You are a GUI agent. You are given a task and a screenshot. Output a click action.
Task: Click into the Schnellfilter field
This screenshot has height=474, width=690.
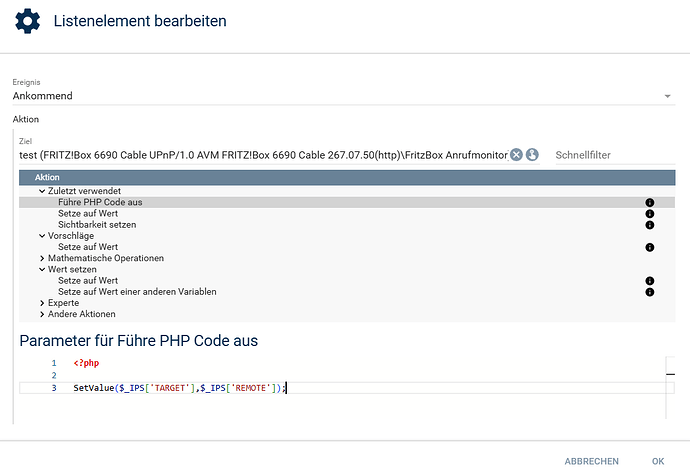tap(610, 155)
